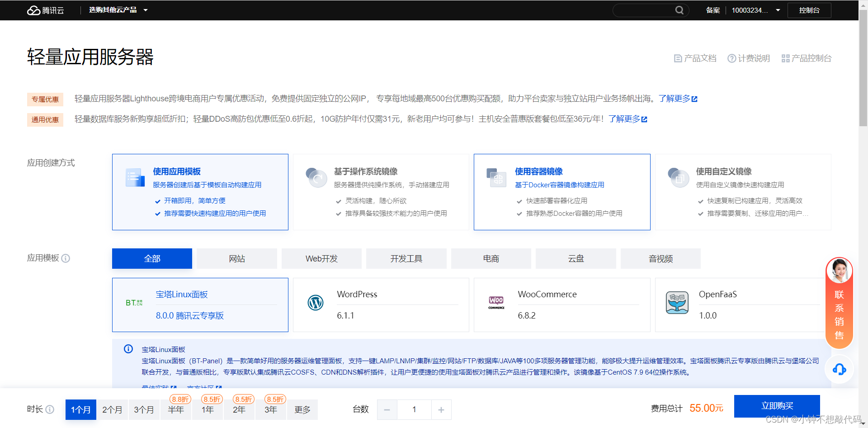The width and height of the screenshot is (868, 428).
Task: Click the 台数 quantity input field
Action: tap(414, 410)
